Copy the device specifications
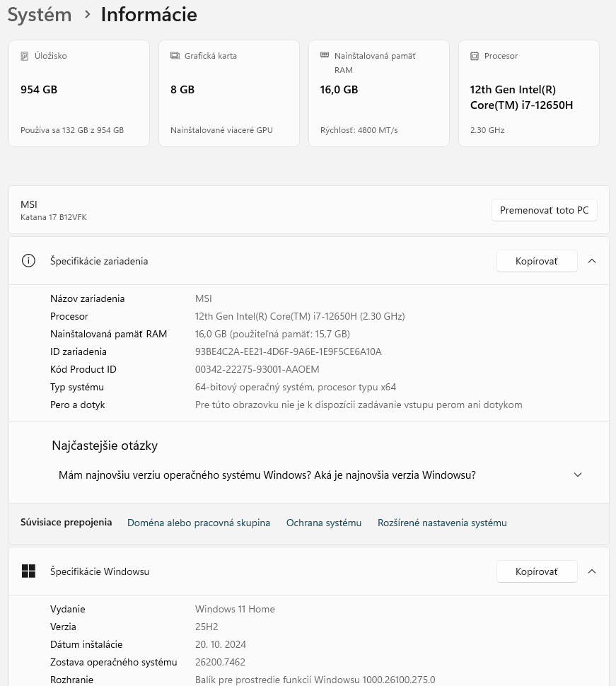Screen dimensions: 616x686 click(x=536, y=261)
